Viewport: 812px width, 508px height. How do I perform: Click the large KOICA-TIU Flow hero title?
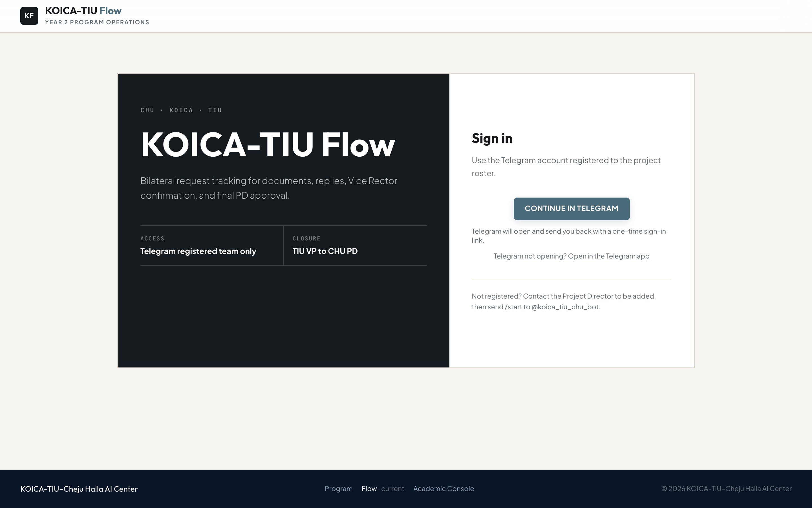[x=268, y=145]
